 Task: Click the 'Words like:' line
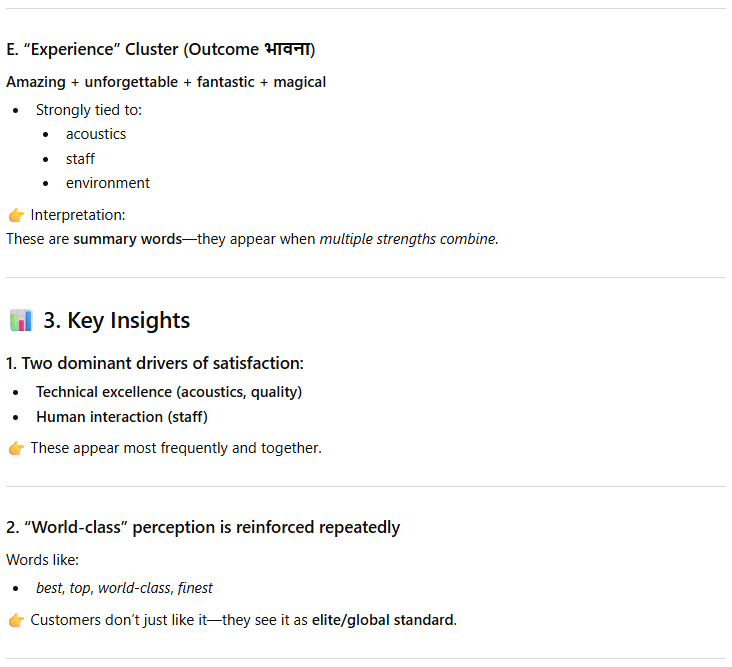click(42, 559)
